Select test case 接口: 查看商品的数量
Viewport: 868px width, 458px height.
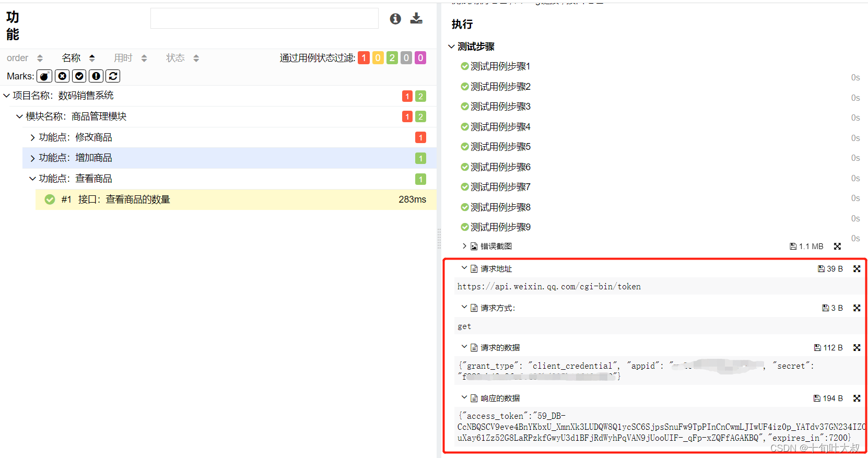click(236, 199)
